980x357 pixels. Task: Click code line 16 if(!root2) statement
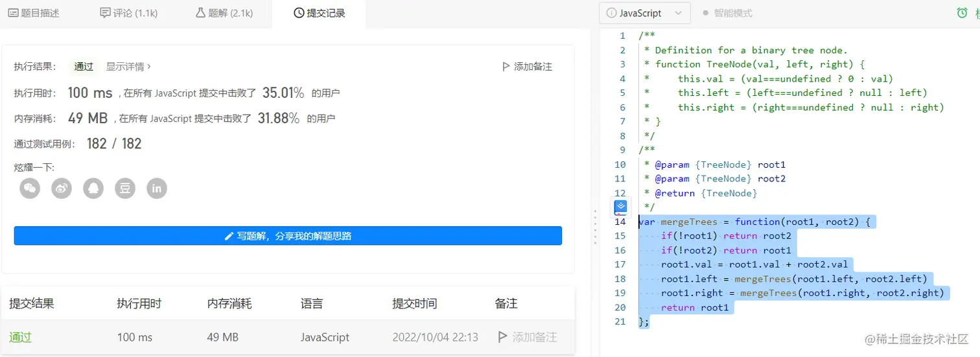[x=726, y=250]
